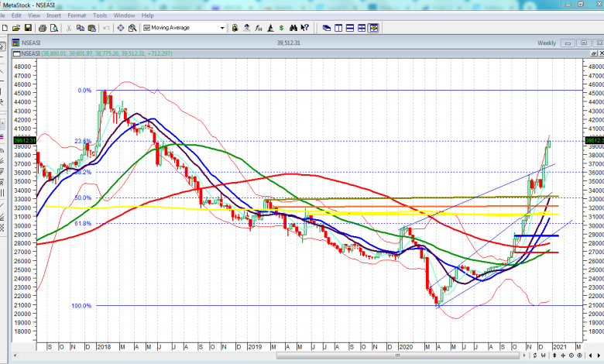
Task: Save the chart using the floppy icon
Action: tap(29, 28)
